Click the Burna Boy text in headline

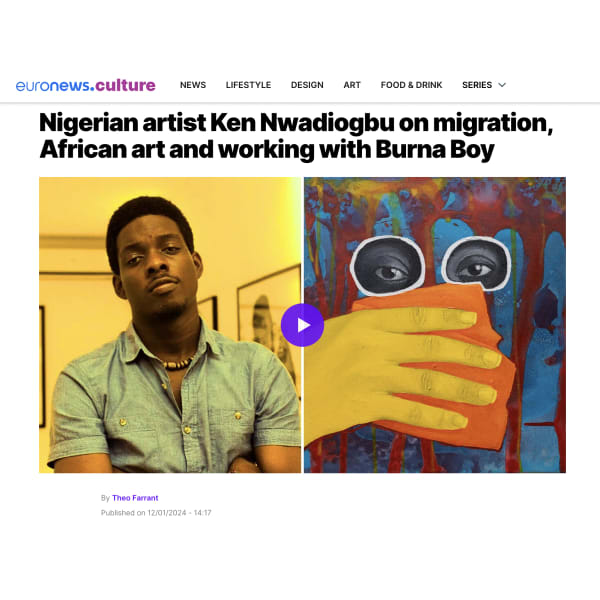[x=435, y=149]
